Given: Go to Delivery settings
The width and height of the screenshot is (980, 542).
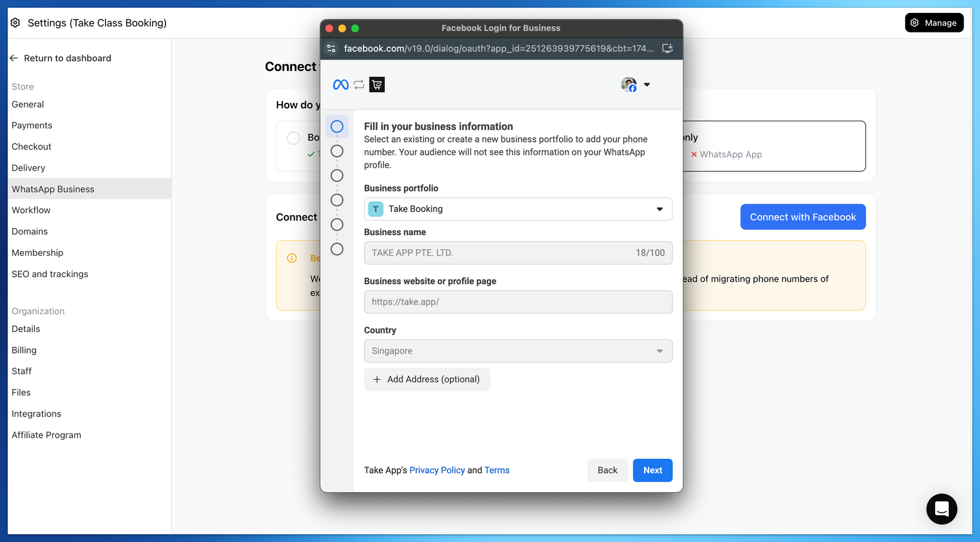Looking at the screenshot, I should (89, 168).
